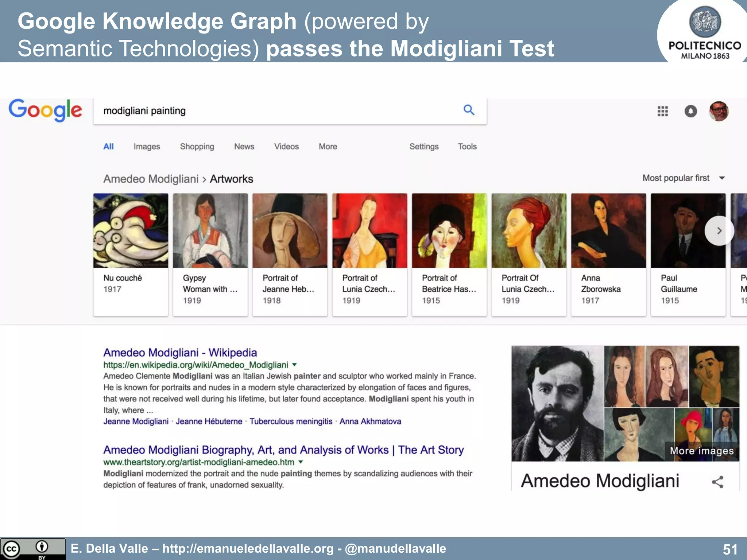Open the Jeanne Hébuterne sitelink

click(209, 421)
